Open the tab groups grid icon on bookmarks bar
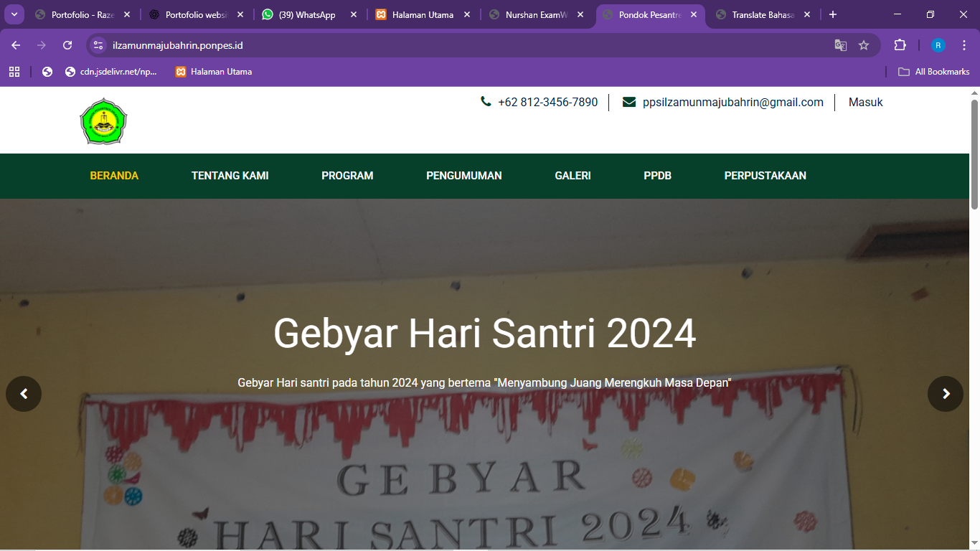The width and height of the screenshot is (980, 551). coord(14,72)
